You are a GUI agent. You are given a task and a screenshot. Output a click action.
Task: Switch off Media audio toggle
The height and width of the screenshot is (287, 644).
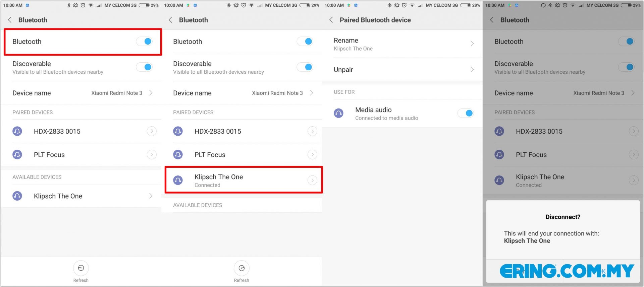click(466, 113)
